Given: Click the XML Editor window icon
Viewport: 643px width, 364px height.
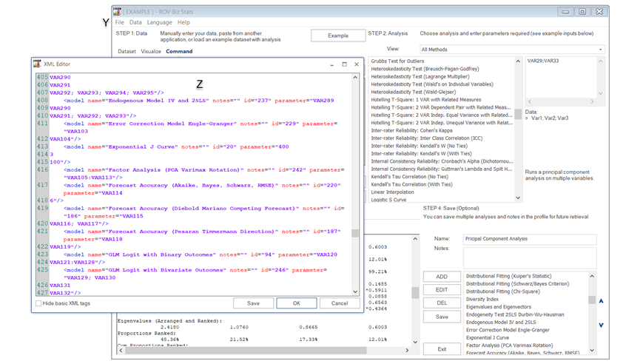Looking at the screenshot, I should click(37, 64).
